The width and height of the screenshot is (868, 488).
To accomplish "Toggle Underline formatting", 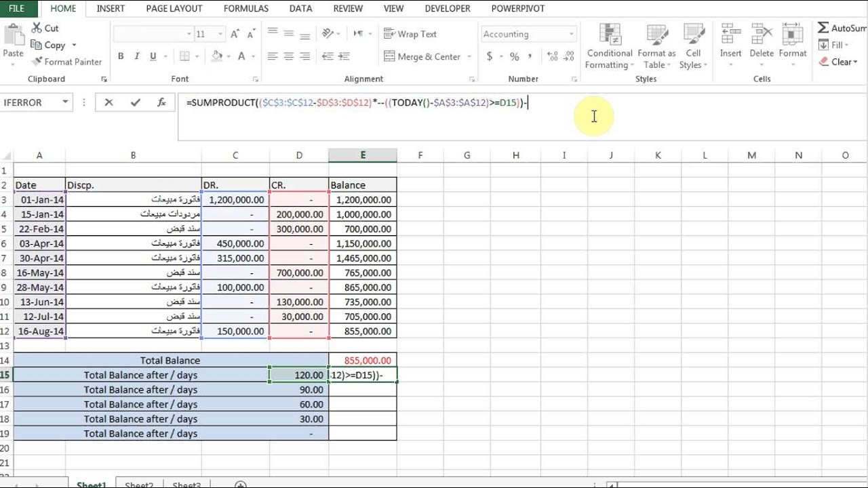I will [x=153, y=57].
